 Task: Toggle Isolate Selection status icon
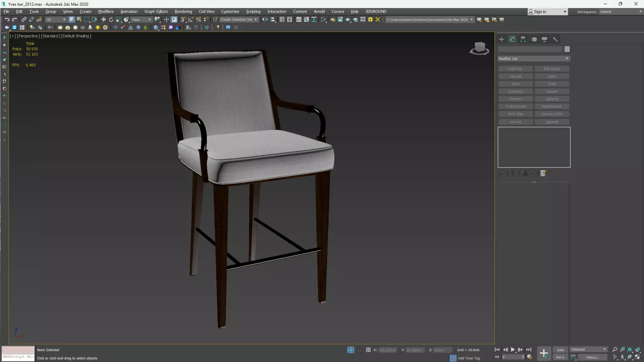(351, 350)
